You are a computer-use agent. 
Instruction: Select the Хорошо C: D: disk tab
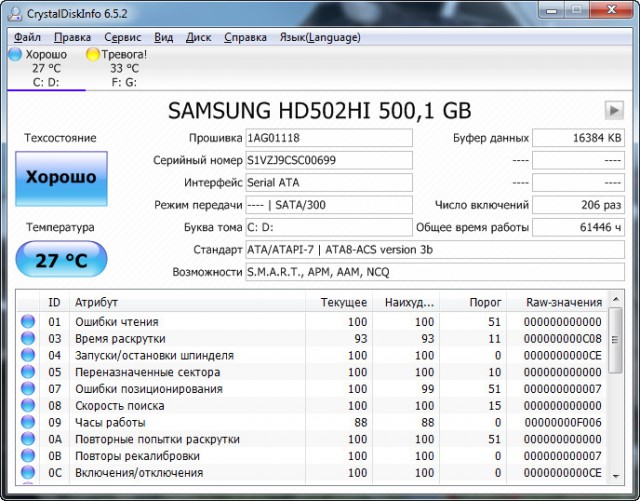[x=46, y=68]
